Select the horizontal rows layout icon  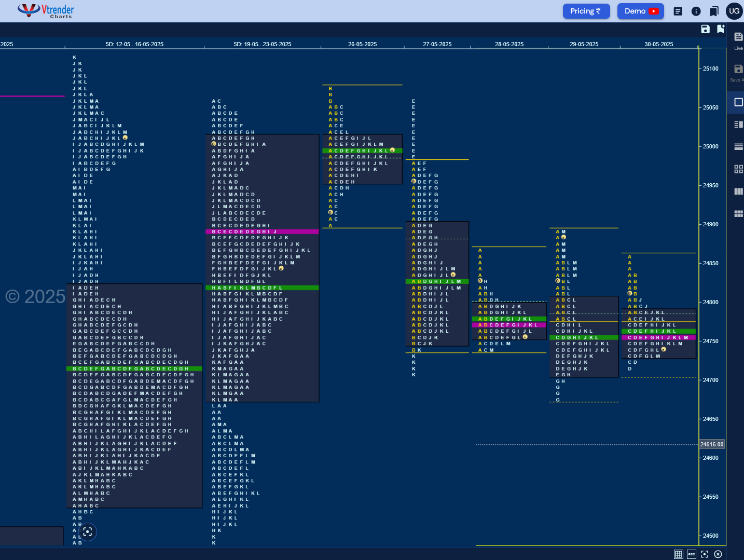point(738,147)
